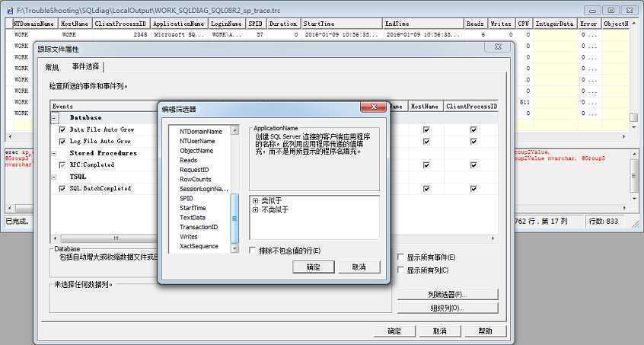Expand the 不类似于 filter node
This screenshot has width=644, height=345.
(x=256, y=210)
